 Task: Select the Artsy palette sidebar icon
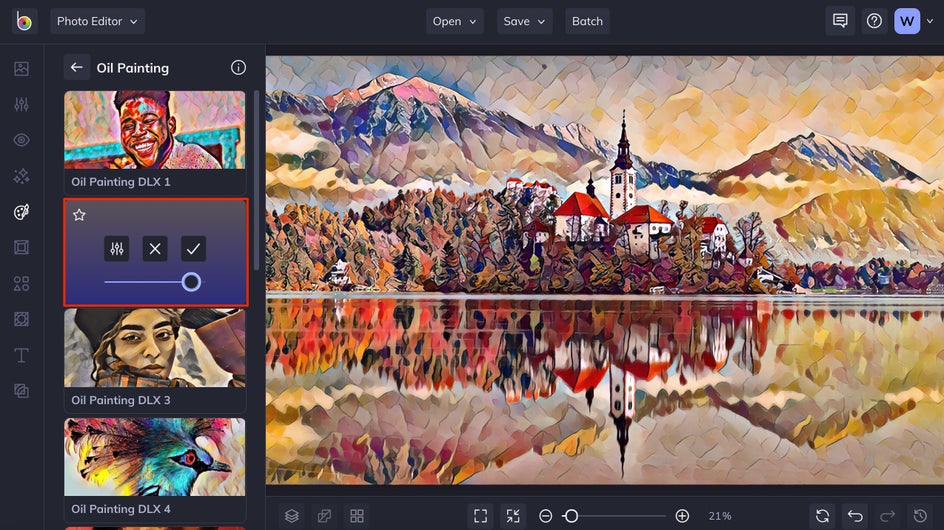pos(21,212)
